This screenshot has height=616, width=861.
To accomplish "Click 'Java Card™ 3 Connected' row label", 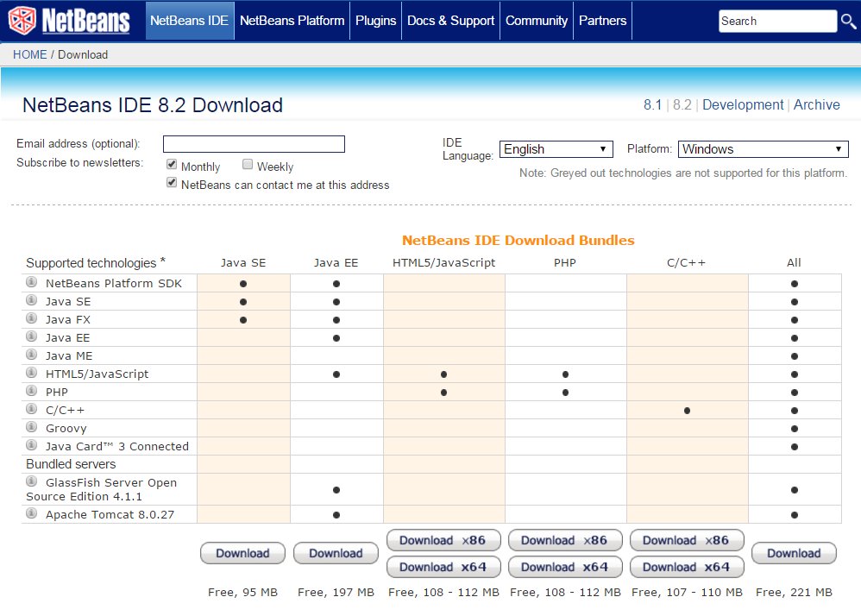I will pyautogui.click(x=117, y=446).
